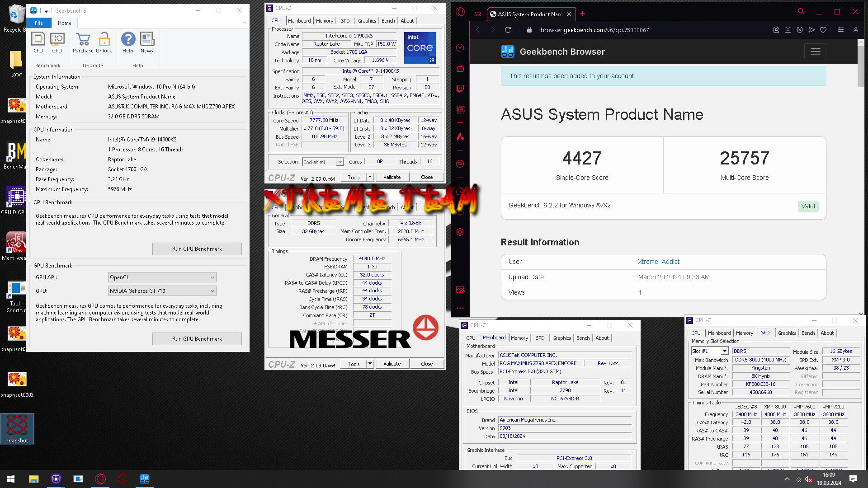This screenshot has width=868, height=488.
Task: Open the GPU dropdown showing GeForce GT 710
Action: [x=162, y=291]
